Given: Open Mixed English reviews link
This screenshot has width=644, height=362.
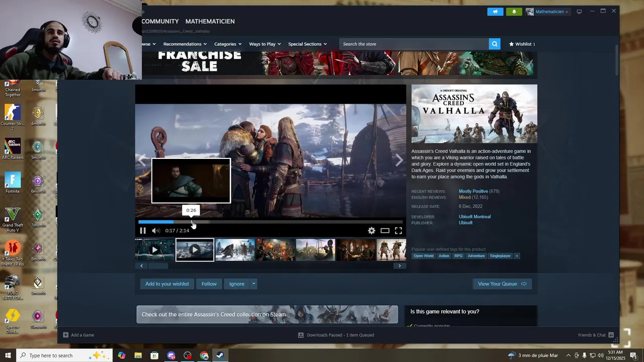Looking at the screenshot, I should click(x=464, y=197).
